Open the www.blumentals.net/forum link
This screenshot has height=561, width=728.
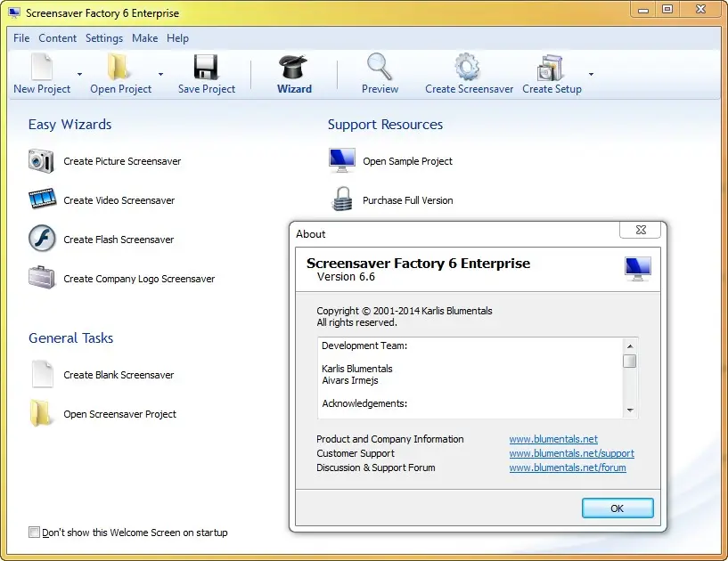[x=568, y=467]
